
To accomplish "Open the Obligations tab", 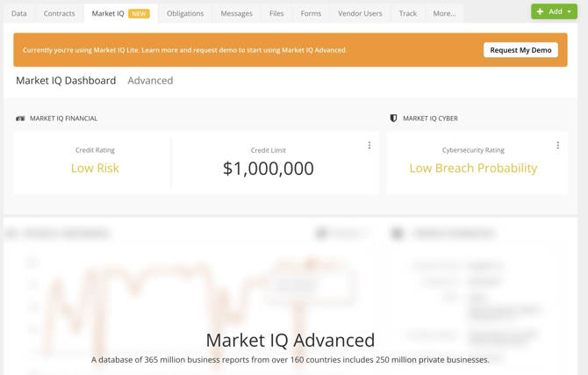I will tap(185, 13).
